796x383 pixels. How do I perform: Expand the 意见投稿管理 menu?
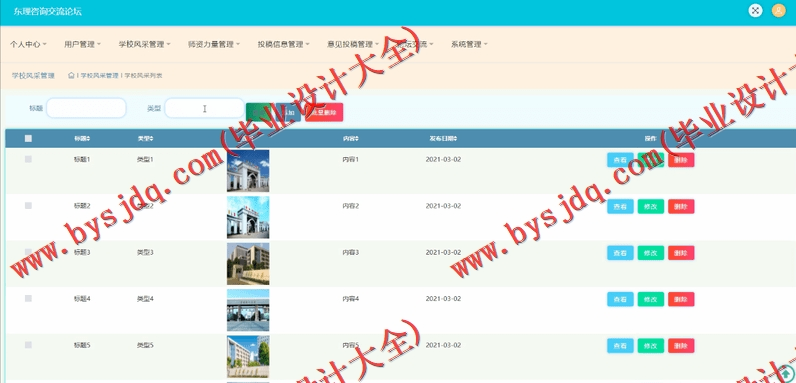tap(353, 44)
